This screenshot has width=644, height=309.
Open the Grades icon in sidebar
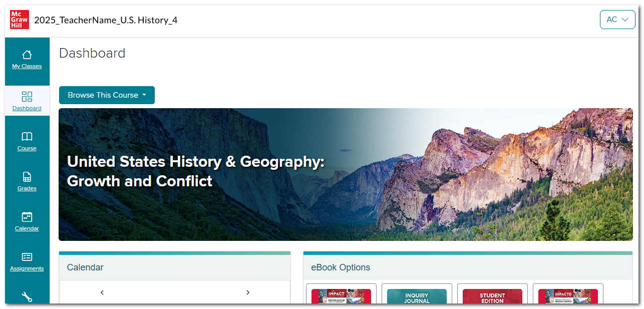pos(27,177)
